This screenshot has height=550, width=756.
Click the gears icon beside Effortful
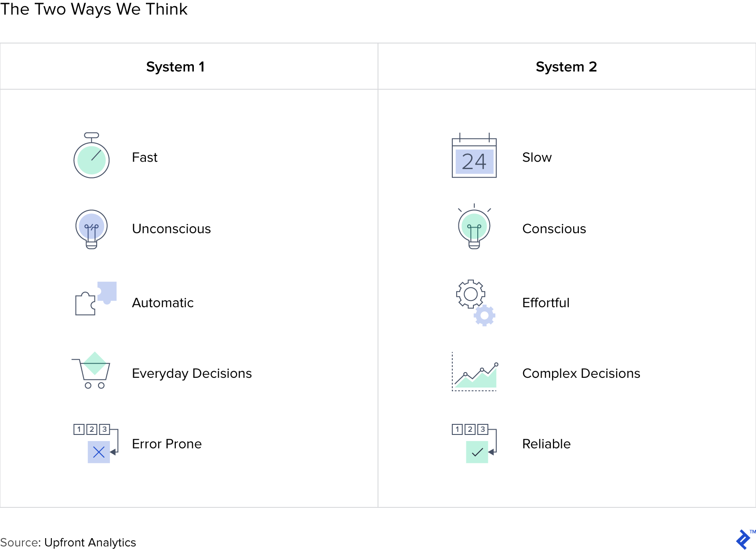pyautogui.click(x=476, y=303)
